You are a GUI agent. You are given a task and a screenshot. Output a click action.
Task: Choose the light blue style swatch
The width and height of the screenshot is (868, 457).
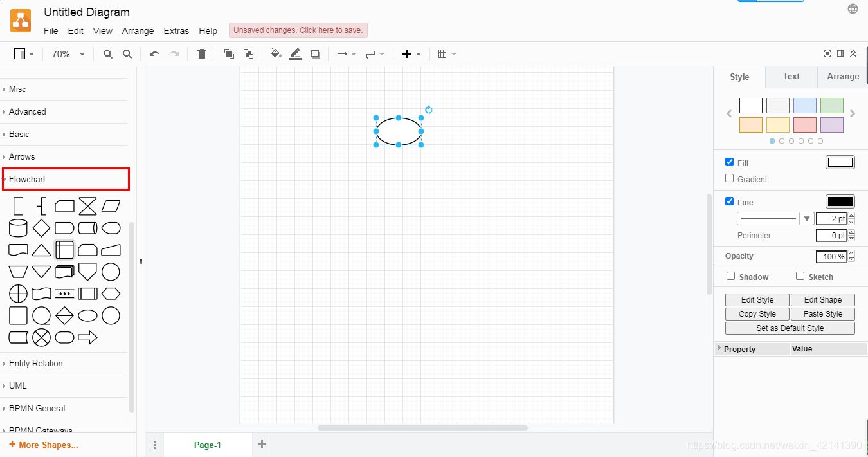tap(805, 106)
